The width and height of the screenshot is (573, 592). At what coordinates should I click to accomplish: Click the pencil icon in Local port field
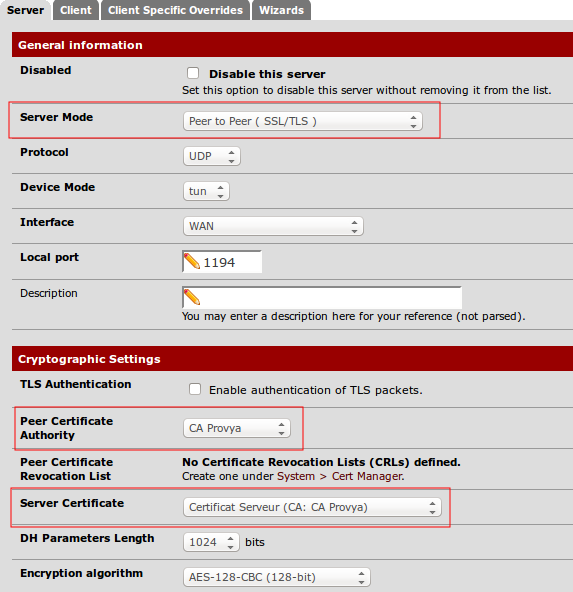click(x=191, y=261)
